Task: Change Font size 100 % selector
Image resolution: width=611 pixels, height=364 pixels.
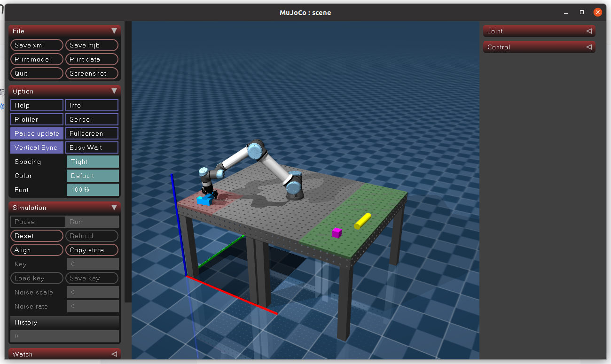Action: [93, 190]
